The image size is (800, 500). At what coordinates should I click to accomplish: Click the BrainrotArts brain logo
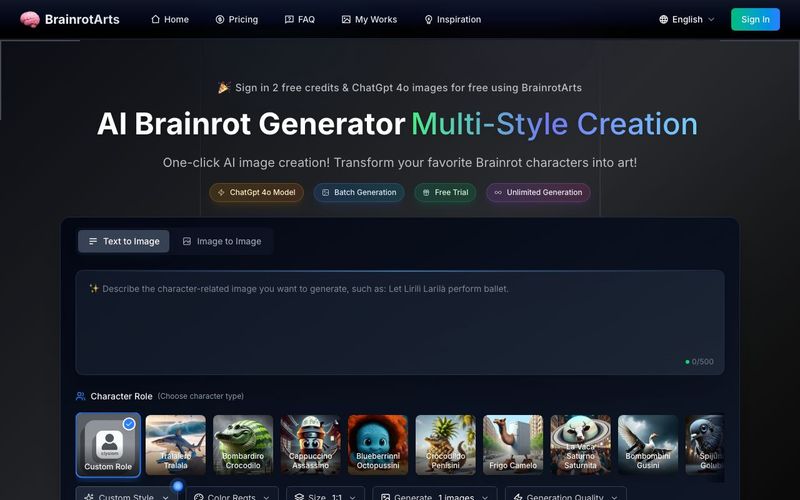30,19
